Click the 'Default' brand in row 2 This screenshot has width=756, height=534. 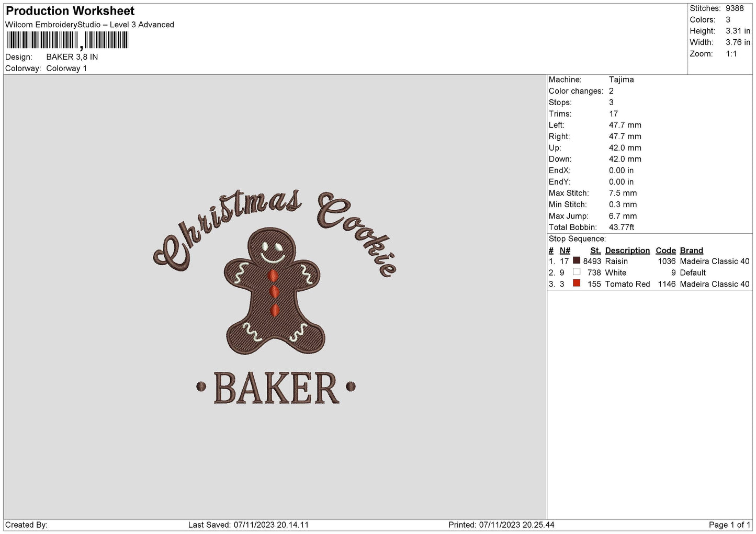(693, 272)
